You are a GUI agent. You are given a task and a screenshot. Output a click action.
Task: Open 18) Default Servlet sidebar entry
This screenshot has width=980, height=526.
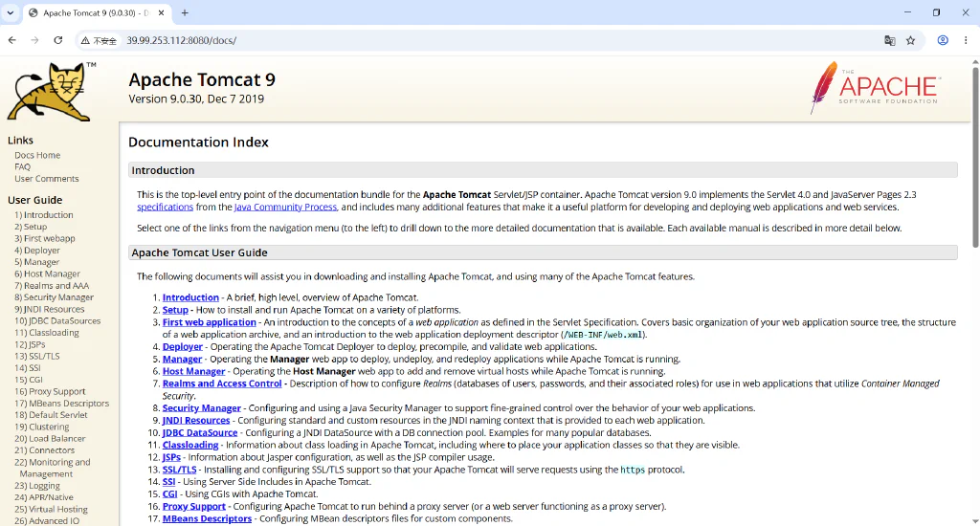point(52,415)
